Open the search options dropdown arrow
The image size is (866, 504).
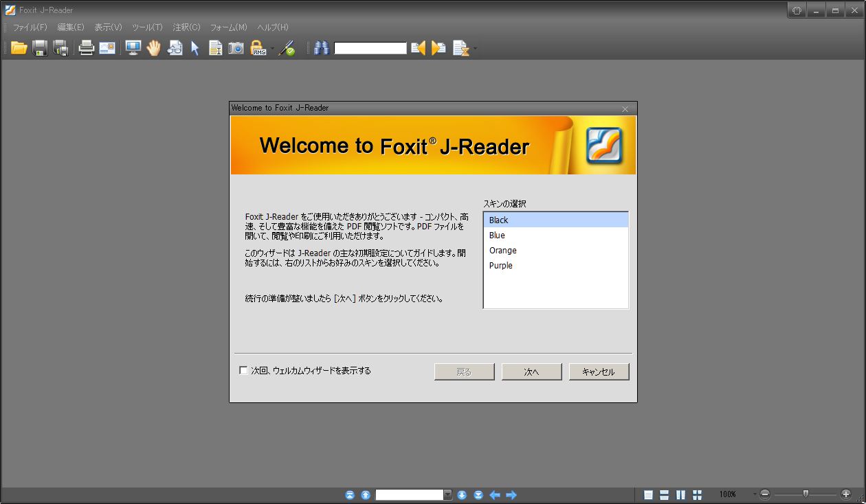point(475,49)
